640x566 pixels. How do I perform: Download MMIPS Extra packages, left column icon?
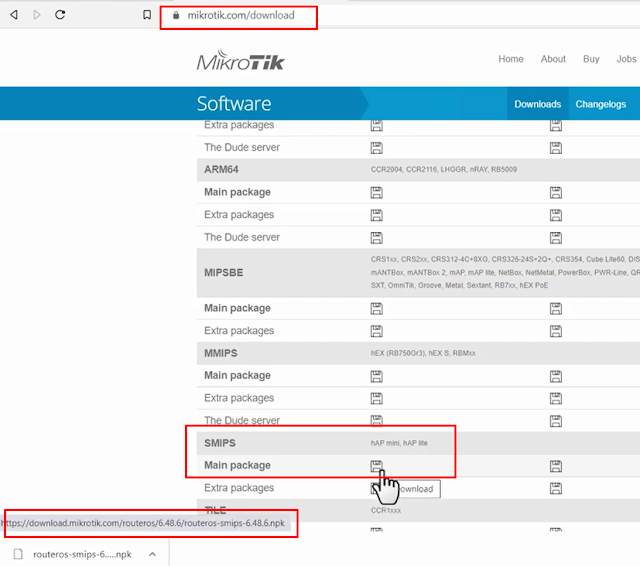[376, 398]
